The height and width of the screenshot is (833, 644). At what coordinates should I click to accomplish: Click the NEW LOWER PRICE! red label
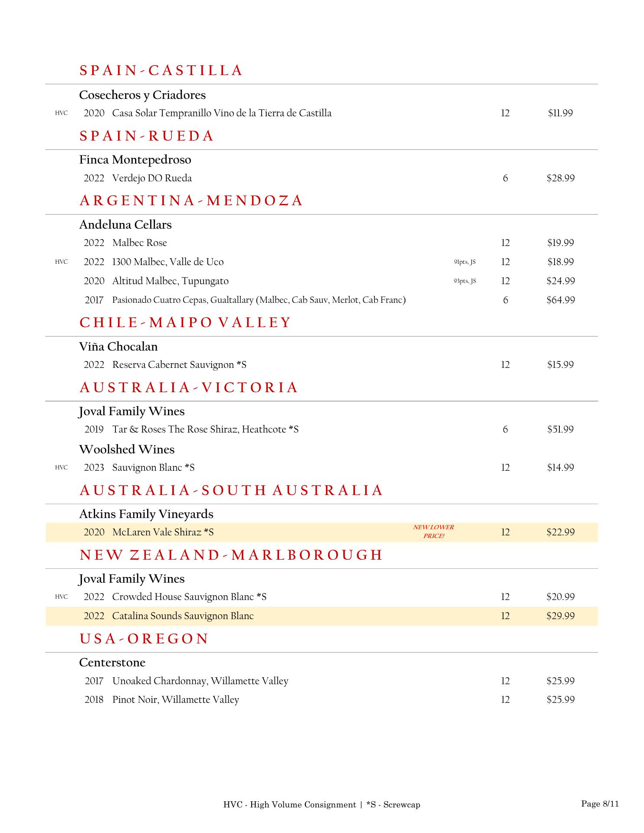coord(434,532)
